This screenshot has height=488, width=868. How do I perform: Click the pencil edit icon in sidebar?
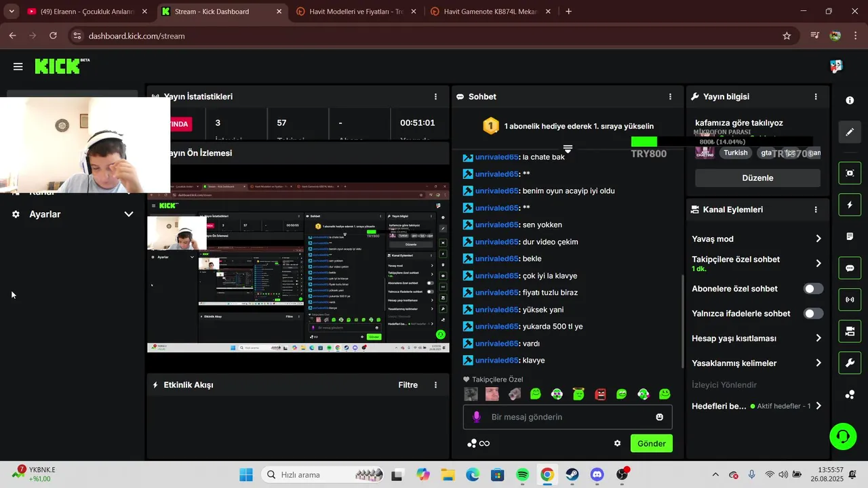[850, 131]
